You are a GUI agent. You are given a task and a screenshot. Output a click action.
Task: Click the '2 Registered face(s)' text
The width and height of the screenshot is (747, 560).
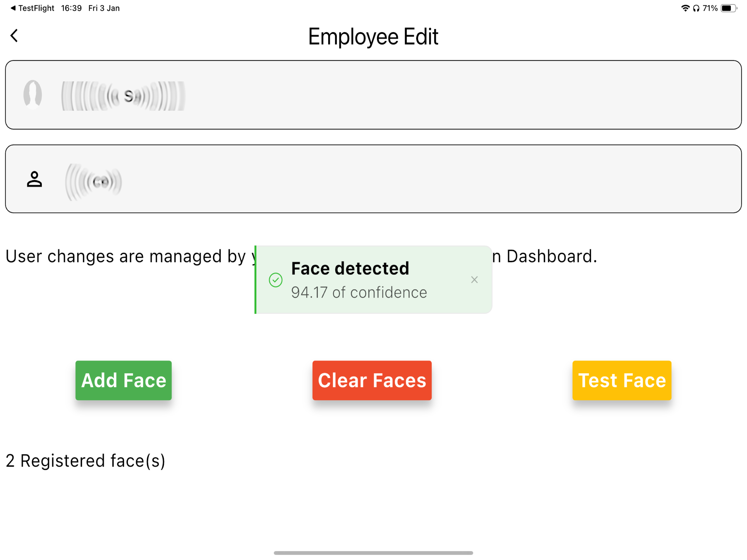pyautogui.click(x=86, y=461)
